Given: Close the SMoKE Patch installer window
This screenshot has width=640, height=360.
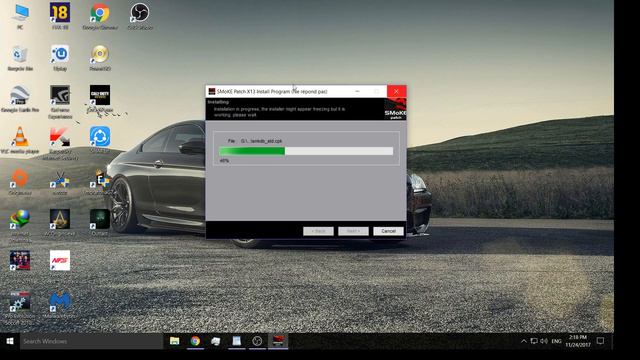Looking at the screenshot, I should [x=396, y=91].
